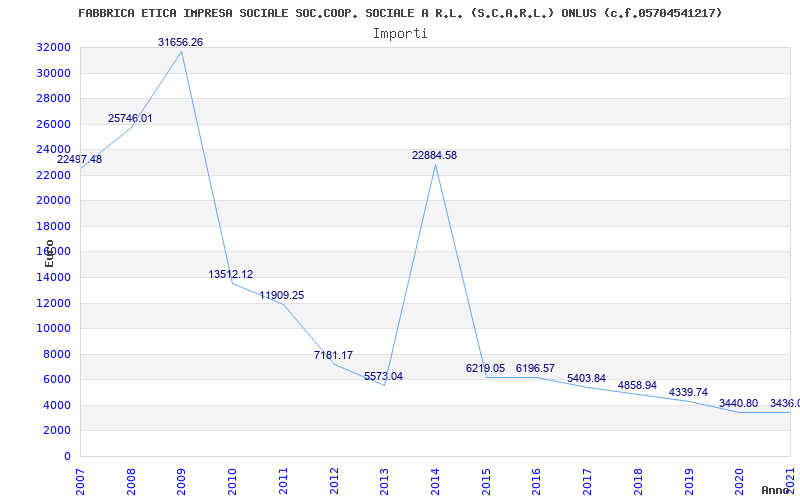Click the y-axis value 2000

click(x=56, y=431)
